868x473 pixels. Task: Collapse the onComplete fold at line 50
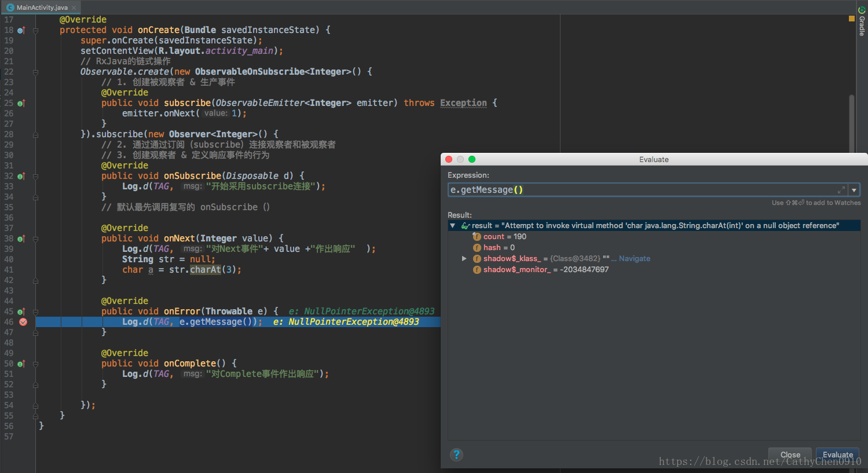35,364
